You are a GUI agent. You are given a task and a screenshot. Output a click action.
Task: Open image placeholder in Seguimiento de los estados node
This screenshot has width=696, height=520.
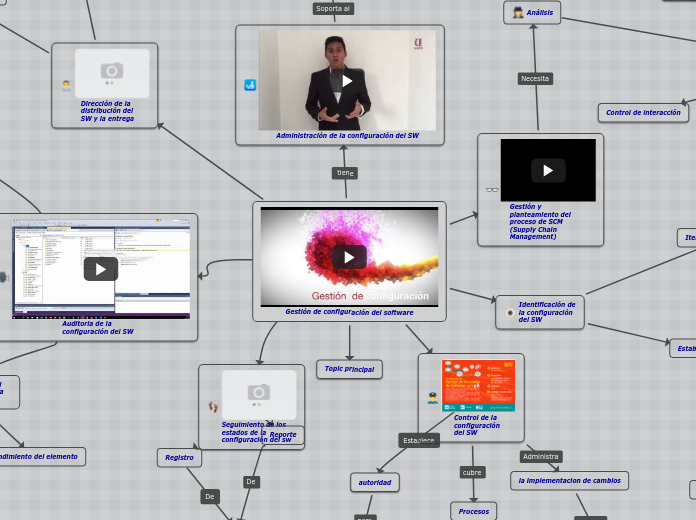point(259,395)
